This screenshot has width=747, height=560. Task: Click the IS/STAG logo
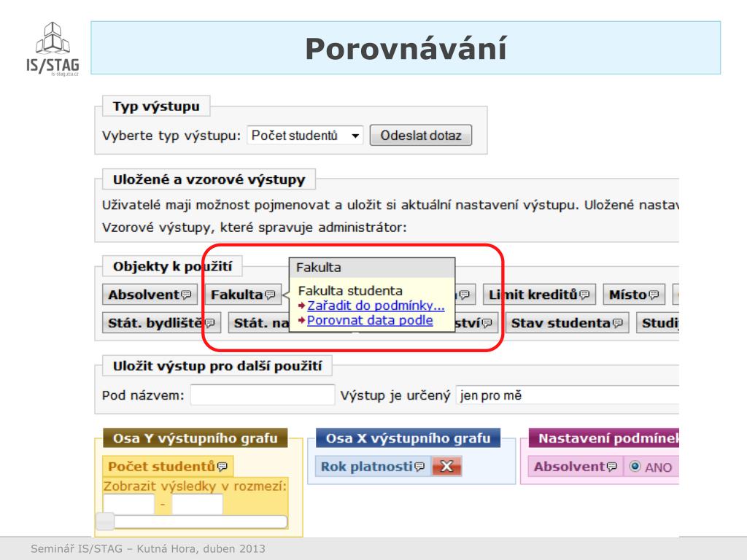(x=53, y=49)
